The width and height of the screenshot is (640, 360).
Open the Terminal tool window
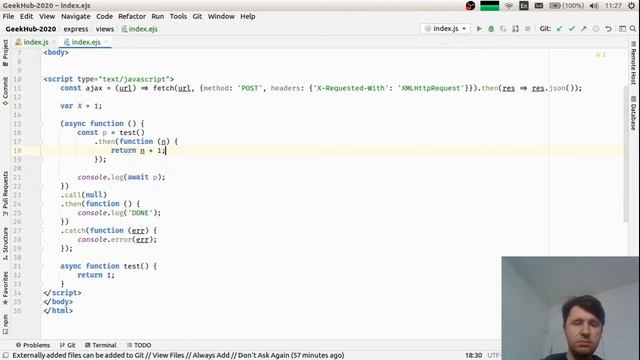point(100,345)
